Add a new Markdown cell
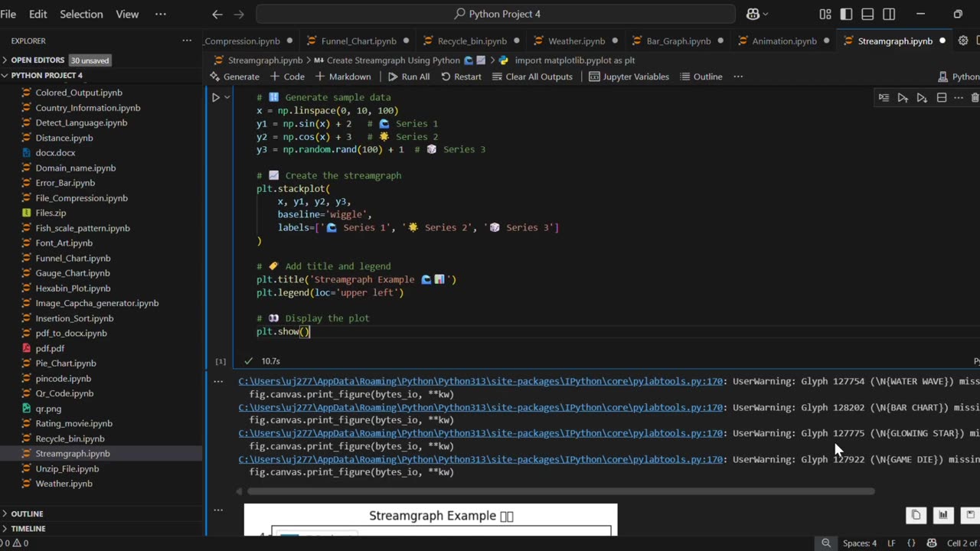The image size is (980, 551). 343,77
